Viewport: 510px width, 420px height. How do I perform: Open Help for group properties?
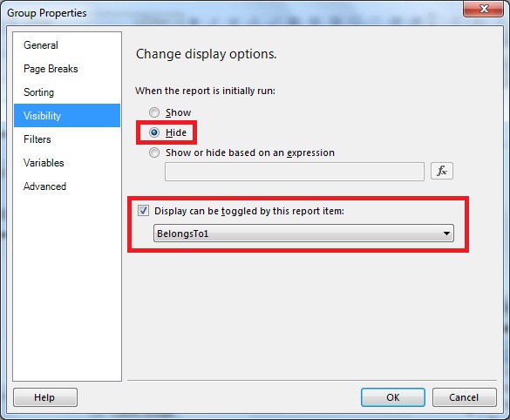pos(45,397)
